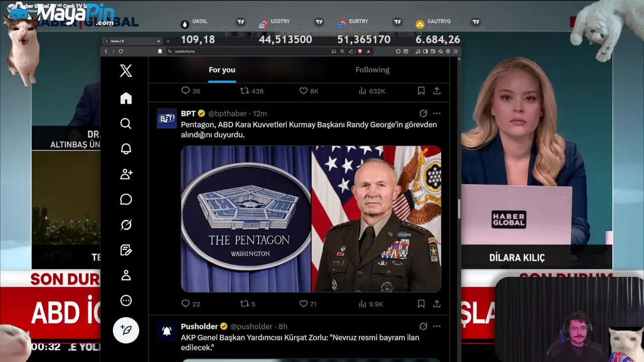Open the Pentagon and general image
This screenshot has width=644, height=362.
pos(311,219)
